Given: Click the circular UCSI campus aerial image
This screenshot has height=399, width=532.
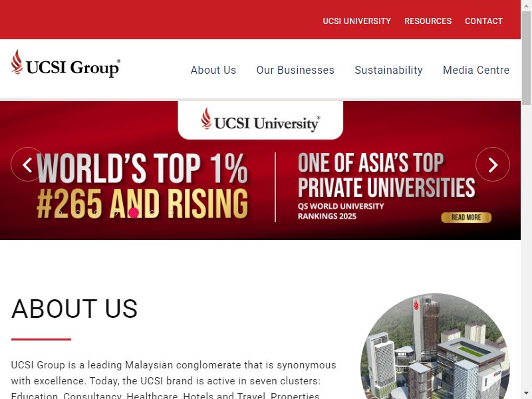Looking at the screenshot, I should click(x=435, y=346).
